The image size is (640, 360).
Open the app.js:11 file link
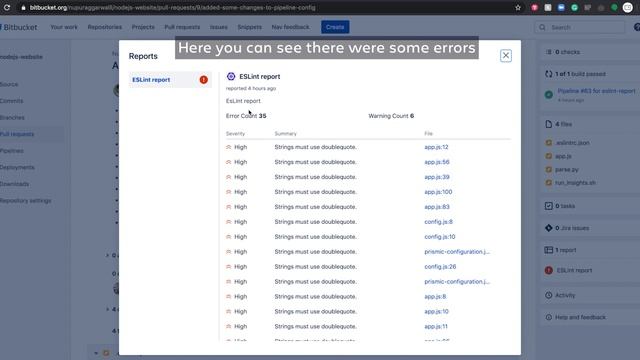[436, 327]
